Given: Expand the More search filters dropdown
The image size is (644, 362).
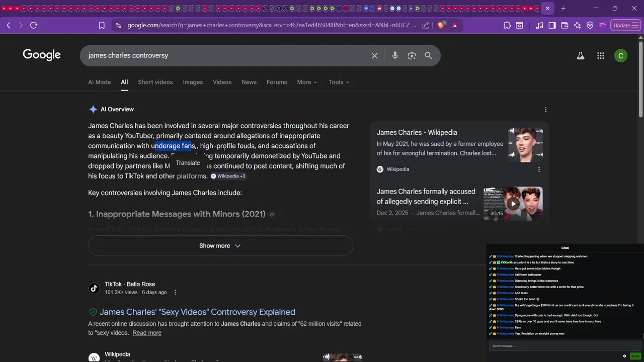Looking at the screenshot, I should (307, 82).
